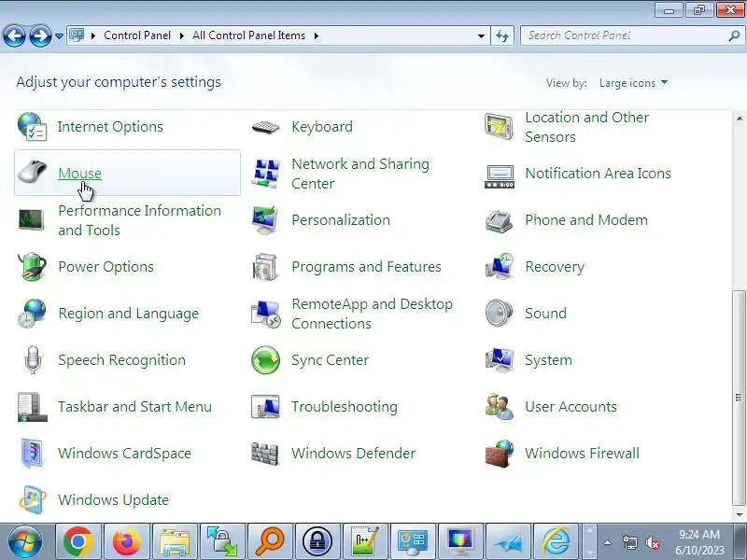Click the Power Options battery icon
Viewport: 747px width, 560px height.
32,267
